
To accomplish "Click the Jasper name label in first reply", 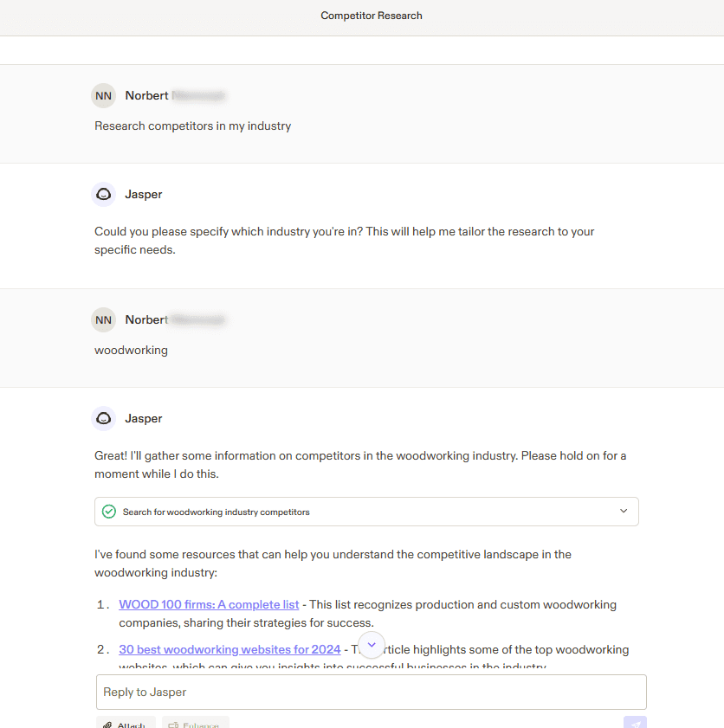I will [144, 194].
